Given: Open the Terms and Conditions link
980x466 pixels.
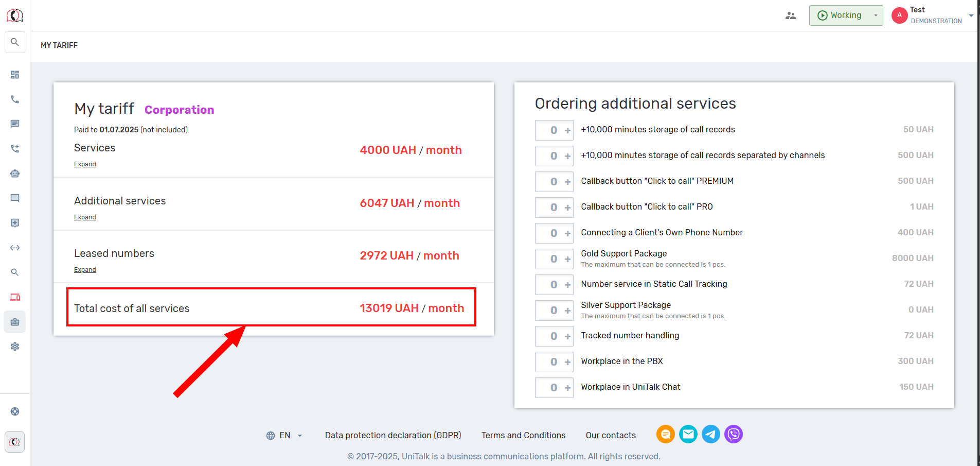Looking at the screenshot, I should [523, 436].
